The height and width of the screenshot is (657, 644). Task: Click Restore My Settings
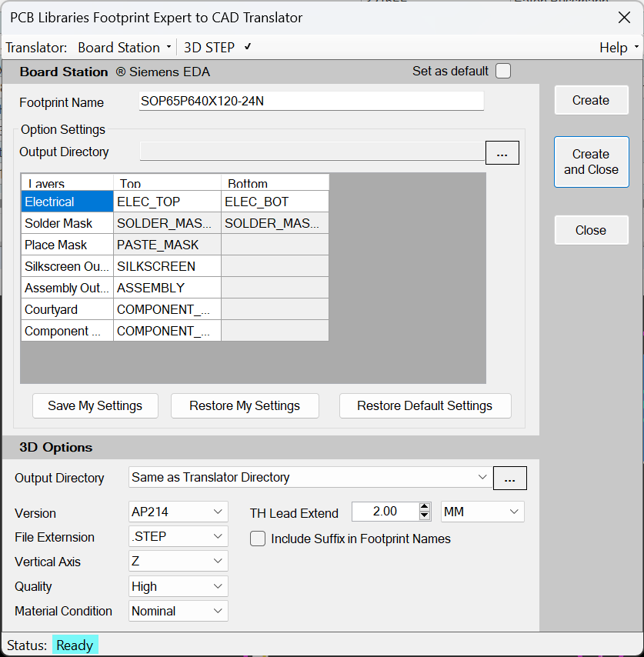click(245, 405)
